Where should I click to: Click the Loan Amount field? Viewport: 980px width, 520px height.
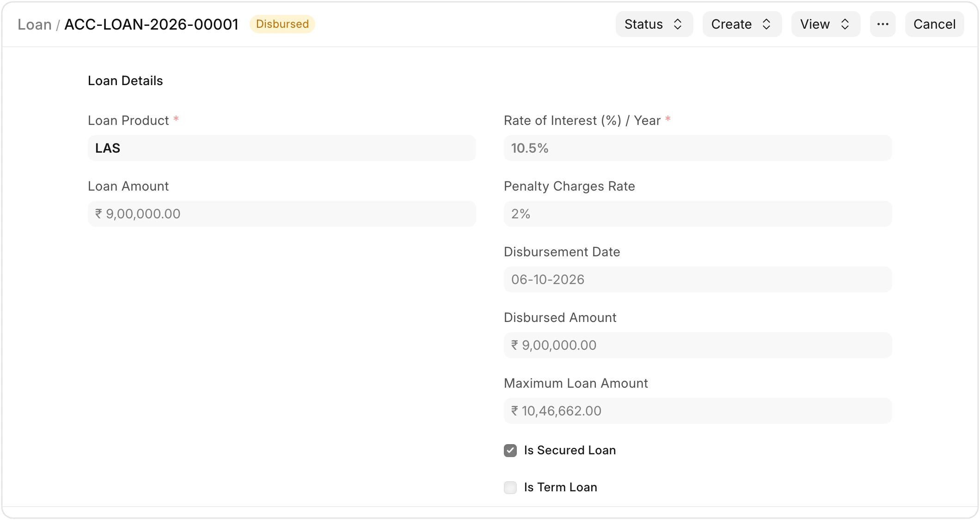[x=282, y=214]
